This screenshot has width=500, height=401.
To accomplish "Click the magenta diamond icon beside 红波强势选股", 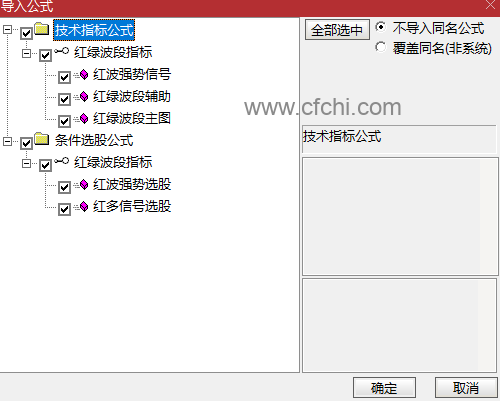I will [84, 185].
